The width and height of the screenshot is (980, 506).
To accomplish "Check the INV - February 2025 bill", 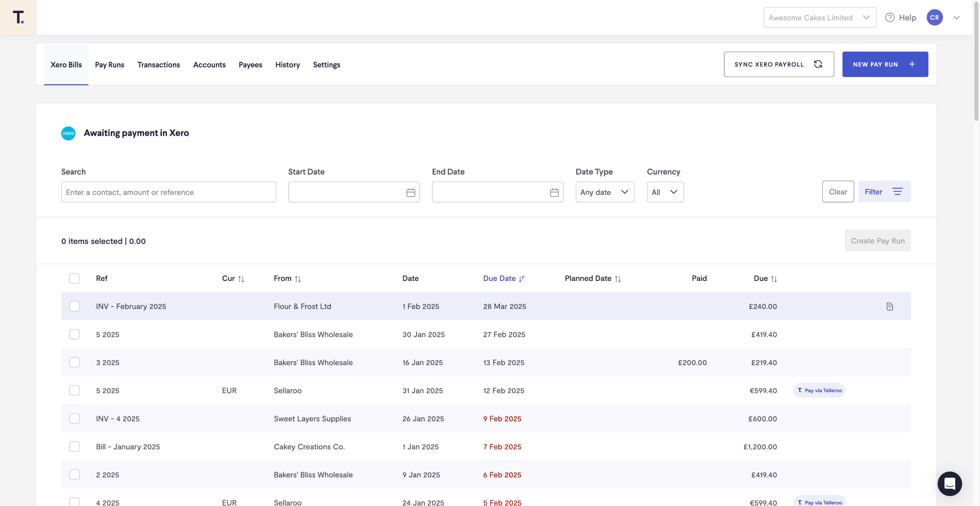I will pyautogui.click(x=74, y=306).
